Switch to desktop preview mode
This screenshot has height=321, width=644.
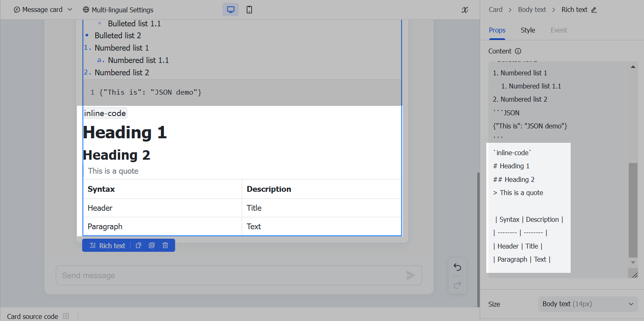point(231,9)
